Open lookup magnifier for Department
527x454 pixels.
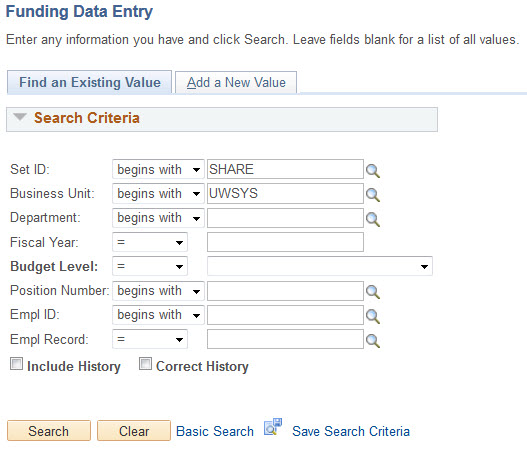pyautogui.click(x=373, y=219)
